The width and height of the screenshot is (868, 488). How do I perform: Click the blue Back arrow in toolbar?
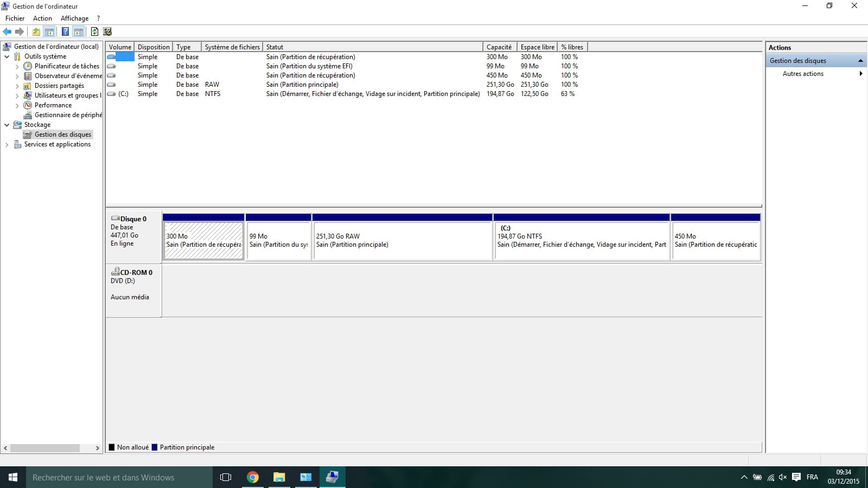point(7,31)
